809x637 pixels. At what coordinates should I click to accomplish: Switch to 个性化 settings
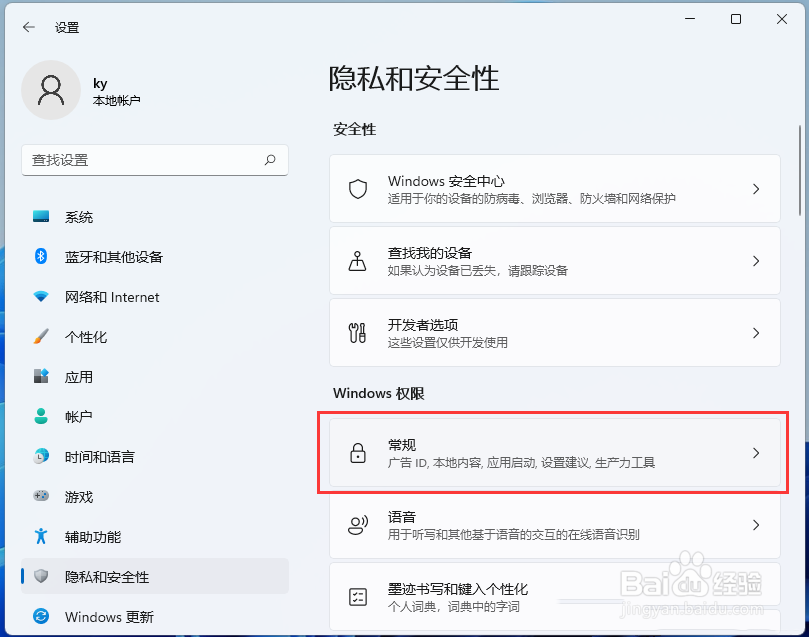(x=155, y=336)
